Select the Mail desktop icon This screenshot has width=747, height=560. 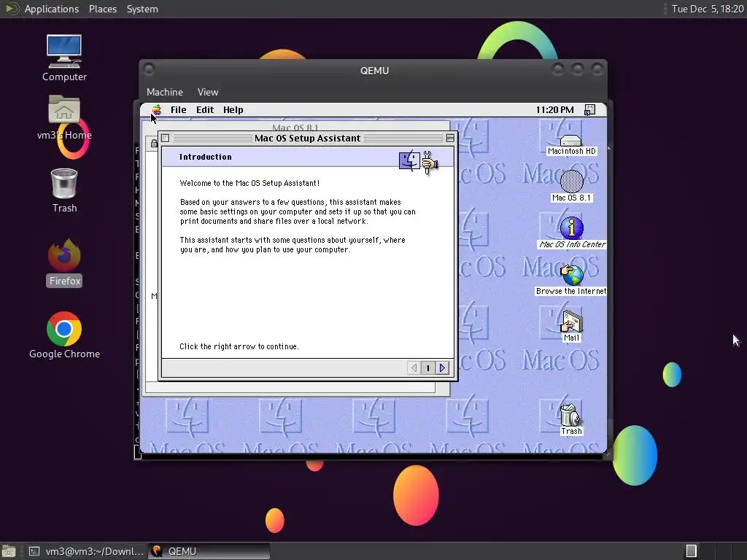click(571, 327)
